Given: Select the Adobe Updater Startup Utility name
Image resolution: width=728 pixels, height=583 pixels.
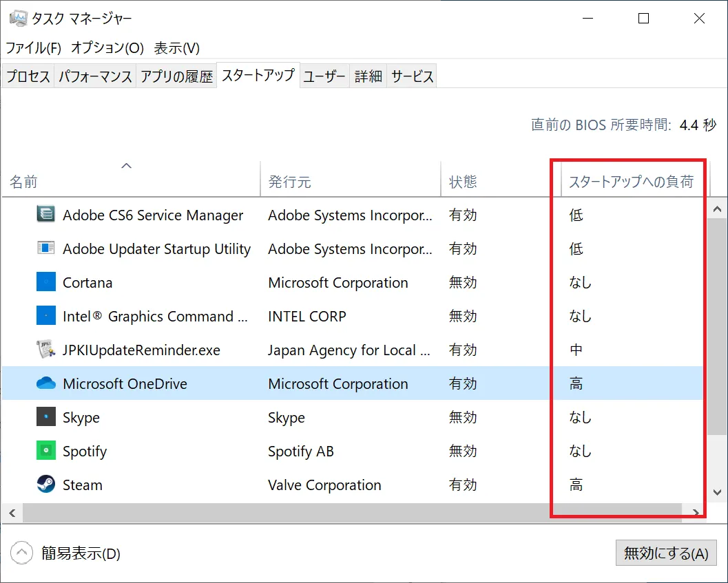Looking at the screenshot, I should pyautogui.click(x=156, y=248).
